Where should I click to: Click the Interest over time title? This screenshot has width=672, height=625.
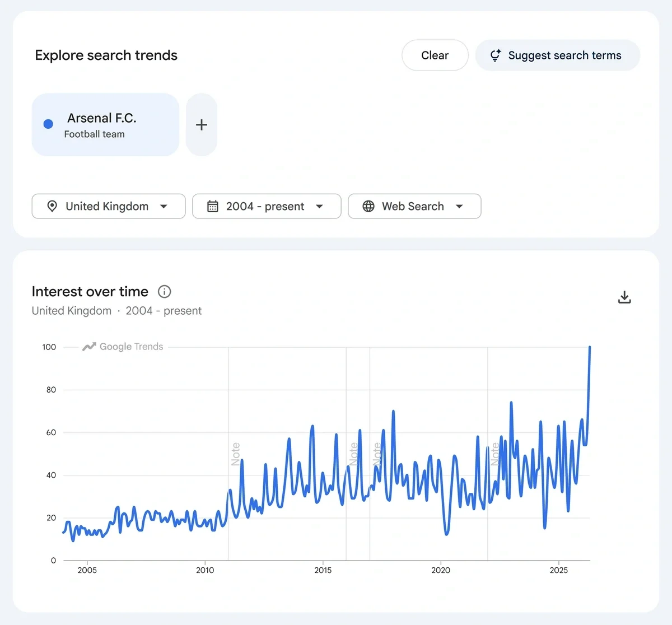(x=90, y=292)
